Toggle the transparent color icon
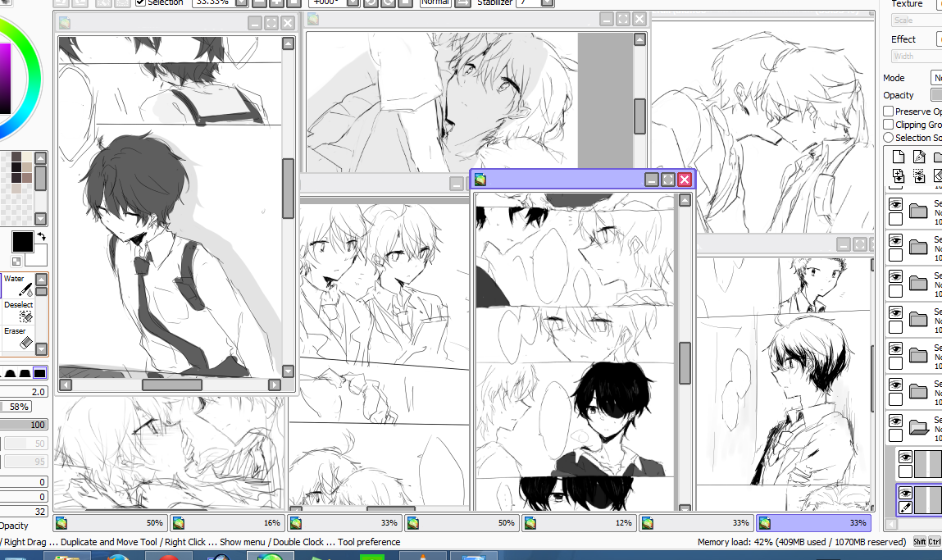 pyautogui.click(x=16, y=262)
